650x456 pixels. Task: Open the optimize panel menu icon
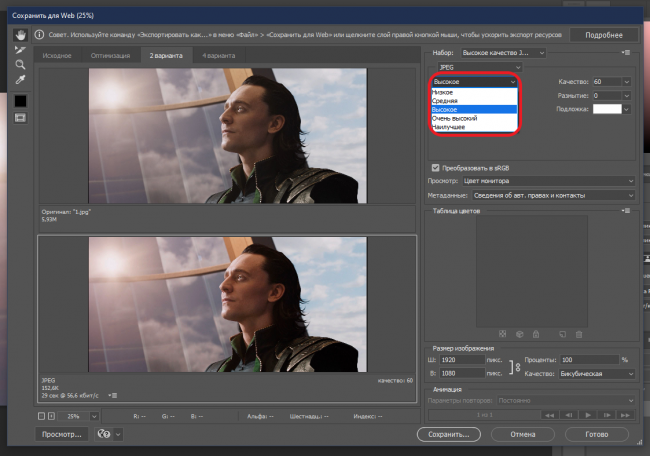click(x=626, y=53)
